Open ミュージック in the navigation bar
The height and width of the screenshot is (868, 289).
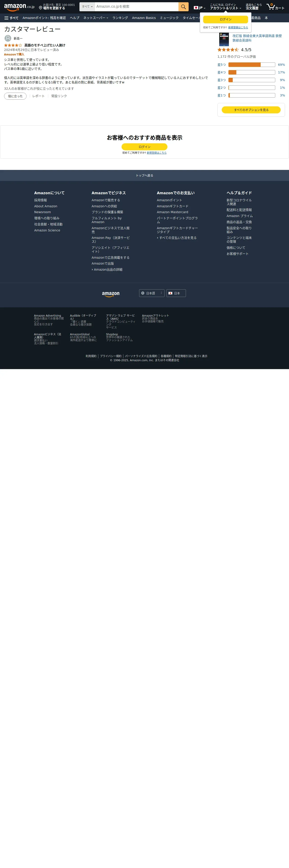click(x=169, y=18)
